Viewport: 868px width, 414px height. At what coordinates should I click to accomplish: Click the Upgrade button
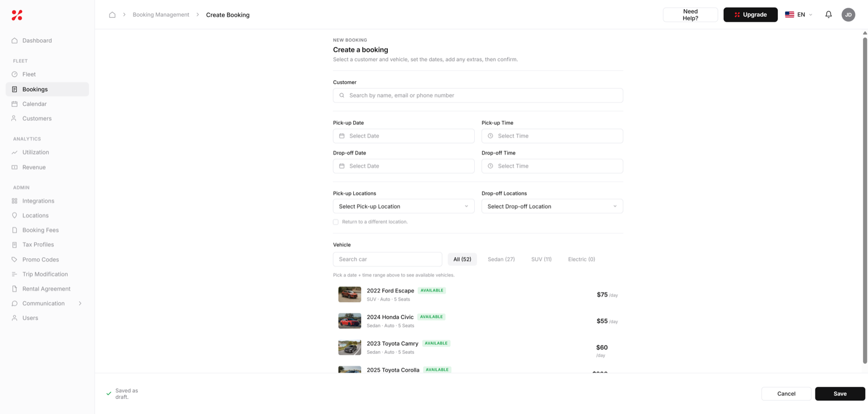pyautogui.click(x=750, y=15)
